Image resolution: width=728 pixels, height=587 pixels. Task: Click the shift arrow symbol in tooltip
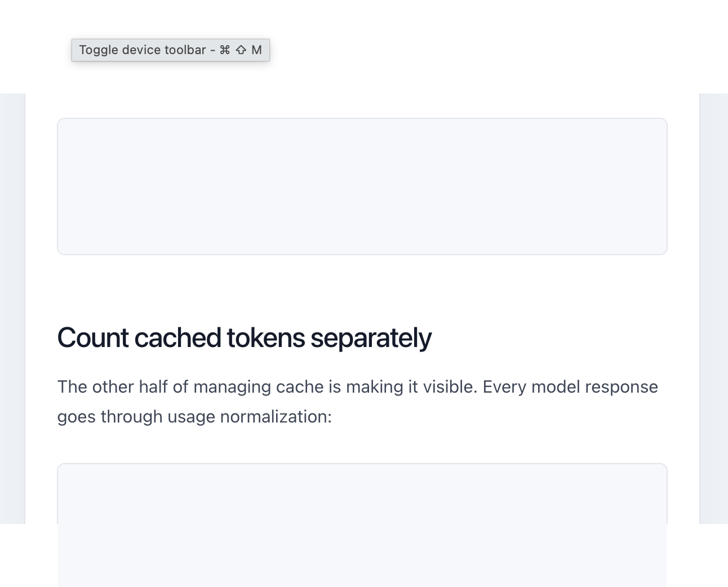[x=241, y=50]
